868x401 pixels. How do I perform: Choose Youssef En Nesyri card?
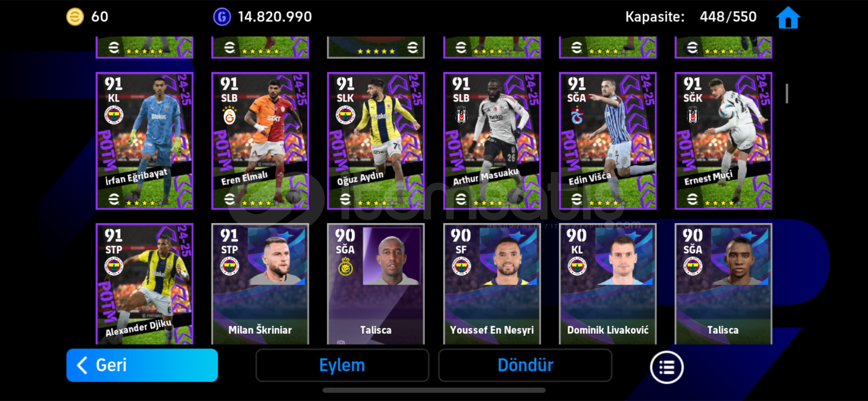[492, 284]
